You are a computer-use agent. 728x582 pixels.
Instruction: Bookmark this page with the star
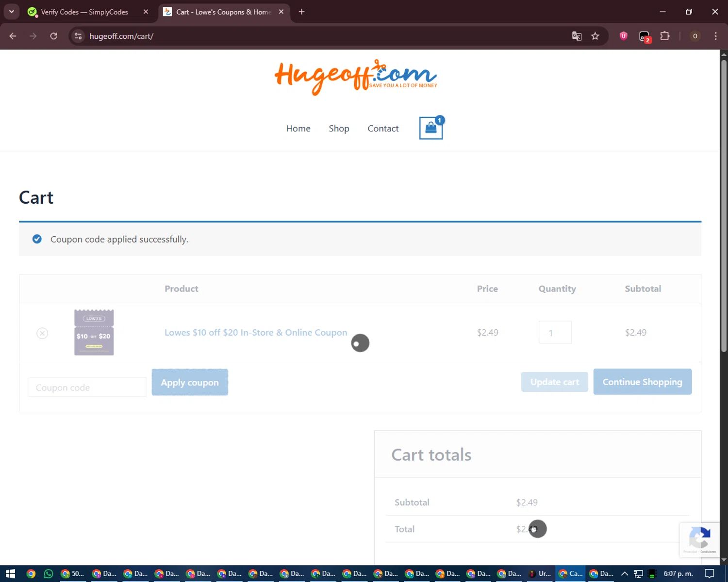(595, 36)
